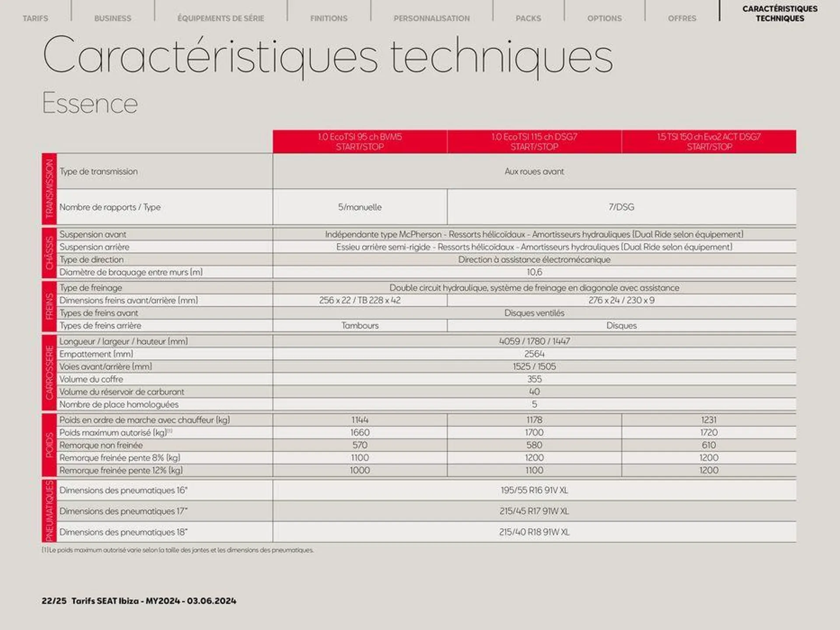
Task: Click the PNEUMATIQUES section label
Action: [49, 511]
